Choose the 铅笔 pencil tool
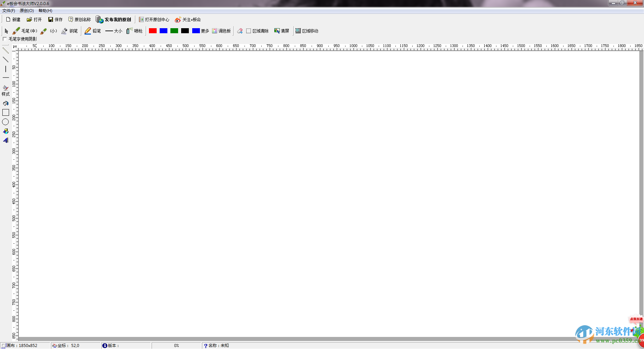This screenshot has height=349, width=644. coord(93,31)
